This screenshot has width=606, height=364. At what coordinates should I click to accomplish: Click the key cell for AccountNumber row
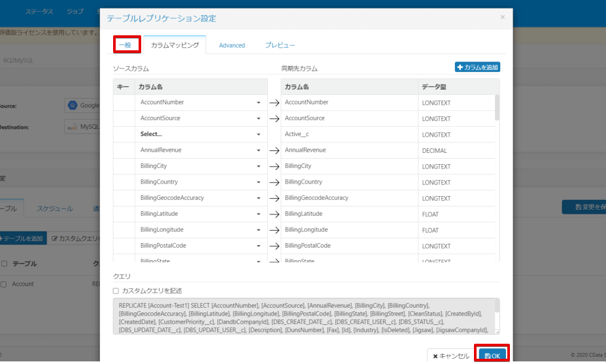coord(124,103)
